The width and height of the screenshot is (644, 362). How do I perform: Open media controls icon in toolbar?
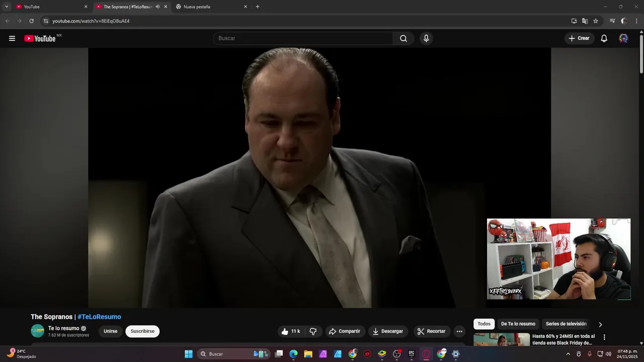(612, 21)
